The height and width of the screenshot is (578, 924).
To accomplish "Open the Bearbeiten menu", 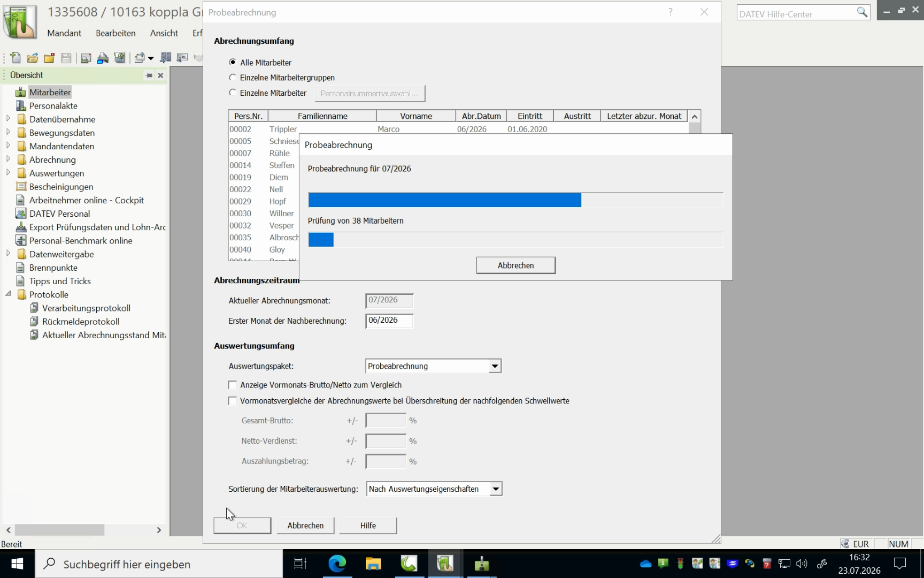I will coord(115,33).
